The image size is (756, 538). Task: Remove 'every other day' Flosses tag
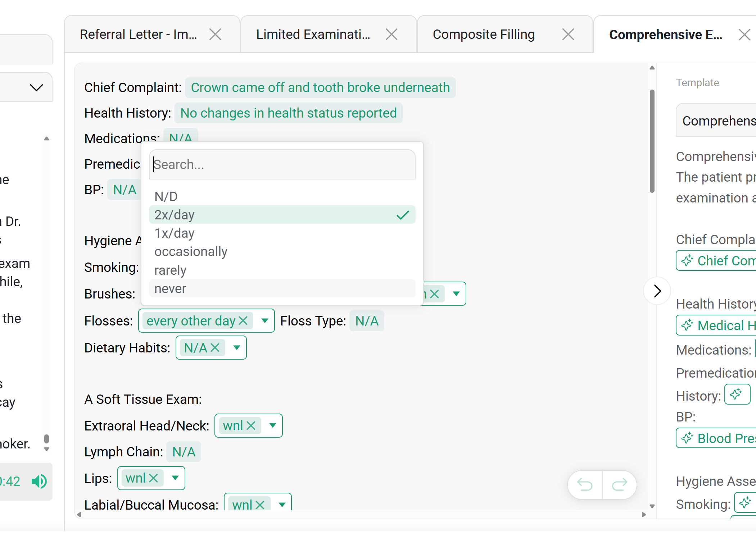pos(244,321)
